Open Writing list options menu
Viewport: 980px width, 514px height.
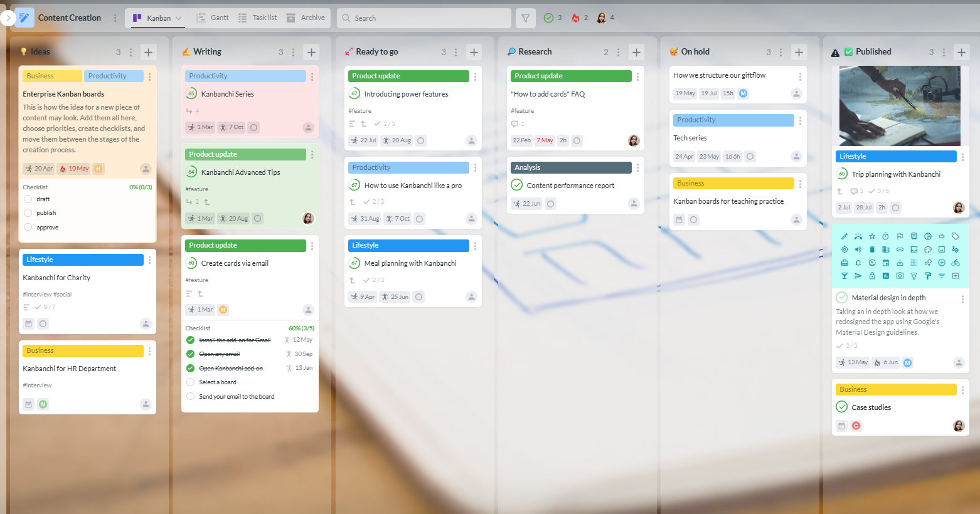tap(293, 52)
